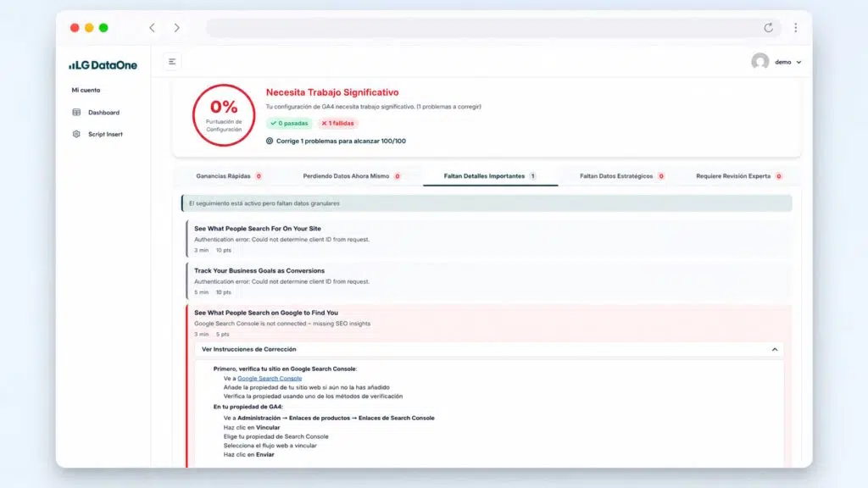The height and width of the screenshot is (488, 868).
Task: Open the browser three-dot menu
Action: [795, 28]
